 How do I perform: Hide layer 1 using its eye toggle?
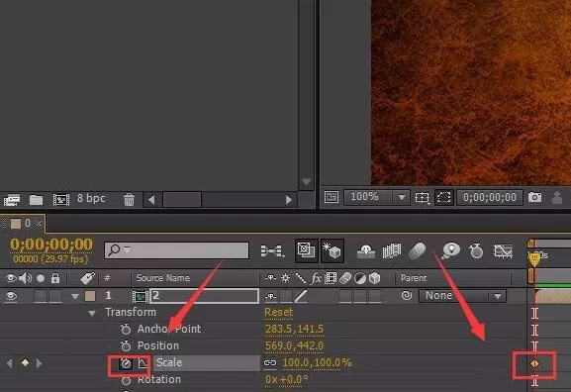[11, 296]
